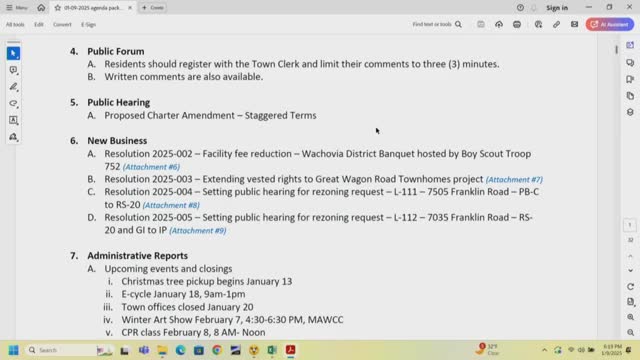Open the hamburger Menu button
The width and height of the screenshot is (640, 360).
[x=17, y=8]
